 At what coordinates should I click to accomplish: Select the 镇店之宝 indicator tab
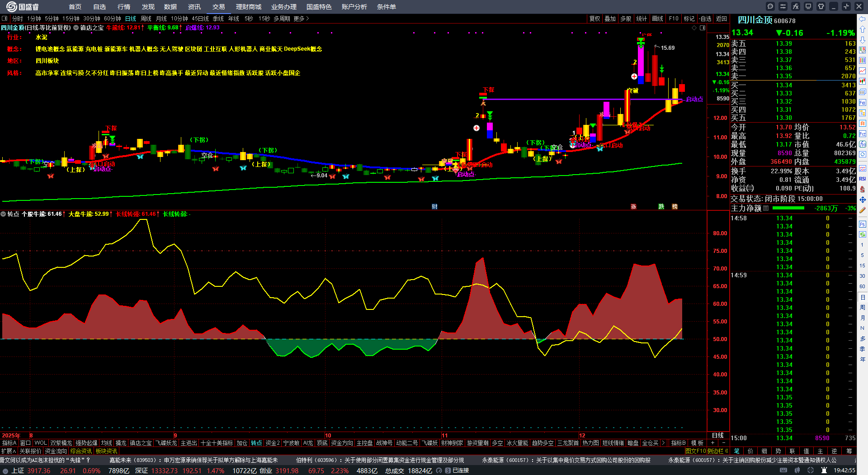point(141,443)
